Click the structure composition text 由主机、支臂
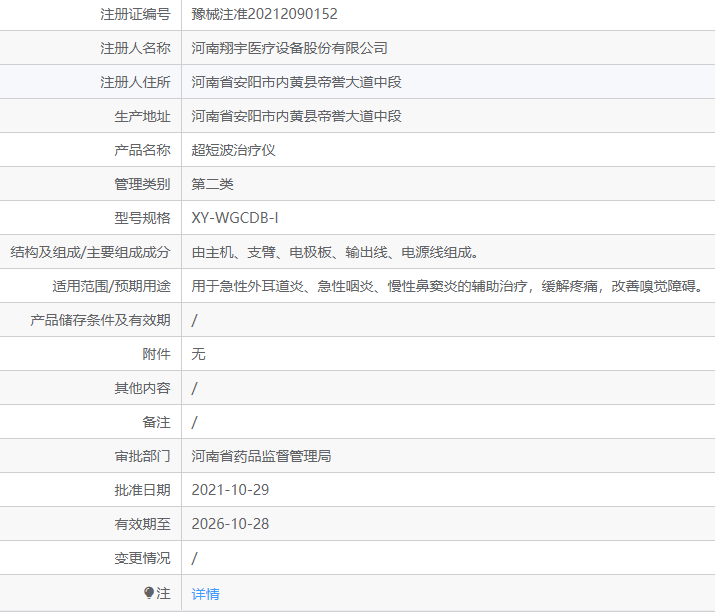The width and height of the screenshot is (715, 612). tap(233, 252)
